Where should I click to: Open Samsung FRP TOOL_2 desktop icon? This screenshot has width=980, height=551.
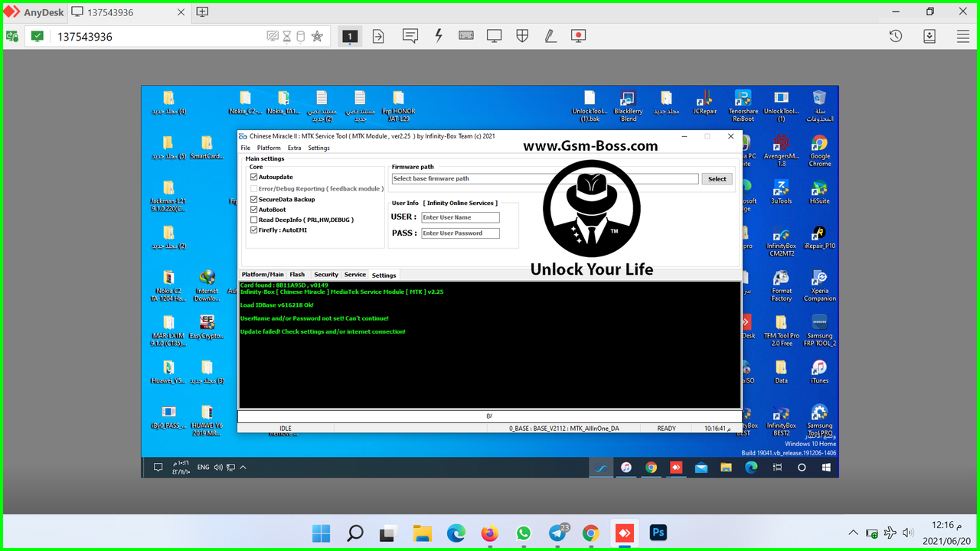click(x=819, y=331)
